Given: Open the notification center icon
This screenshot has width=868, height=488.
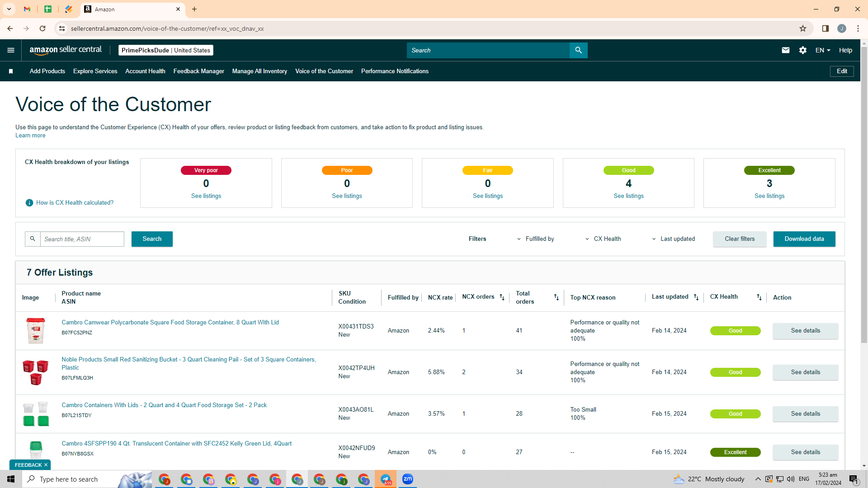Looking at the screenshot, I should pos(854,479).
